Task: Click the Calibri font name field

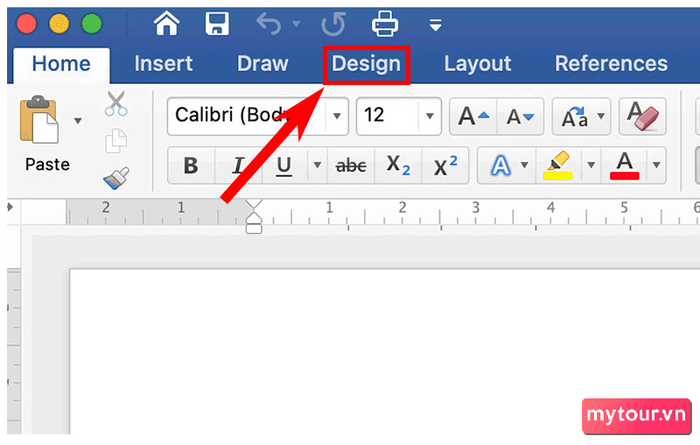Action: pos(246,116)
